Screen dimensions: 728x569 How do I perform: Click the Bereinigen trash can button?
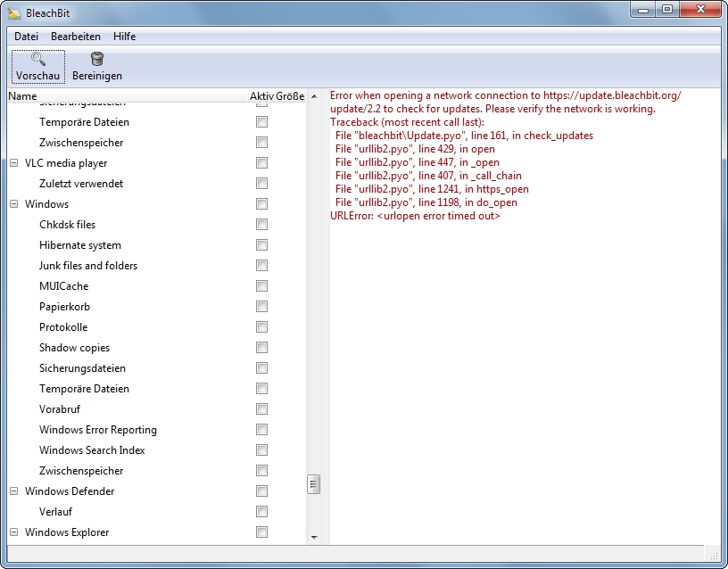pos(97,67)
